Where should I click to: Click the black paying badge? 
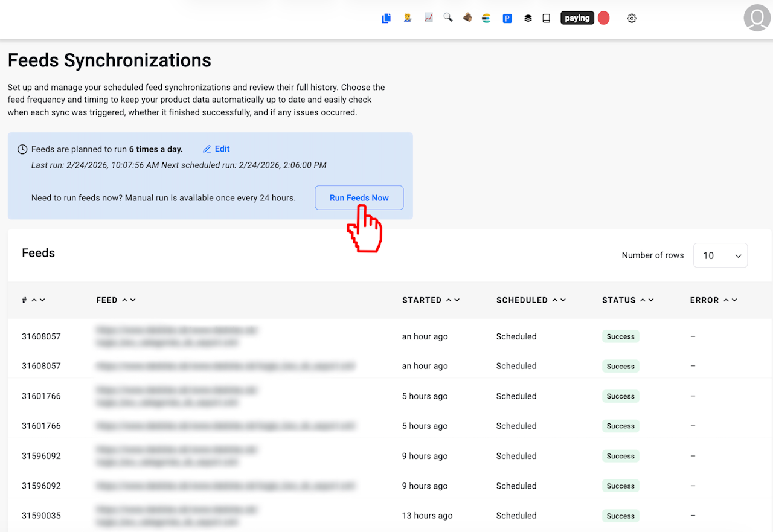(x=577, y=18)
